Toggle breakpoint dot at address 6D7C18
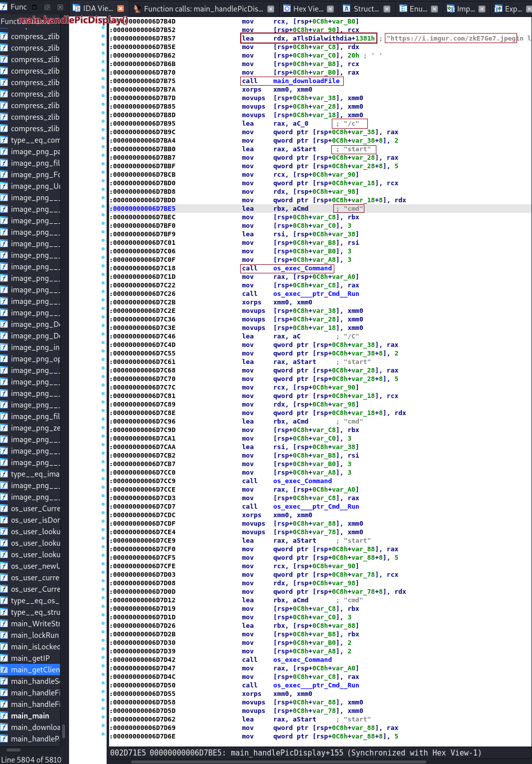This screenshot has height=764, width=532. pos(104,268)
